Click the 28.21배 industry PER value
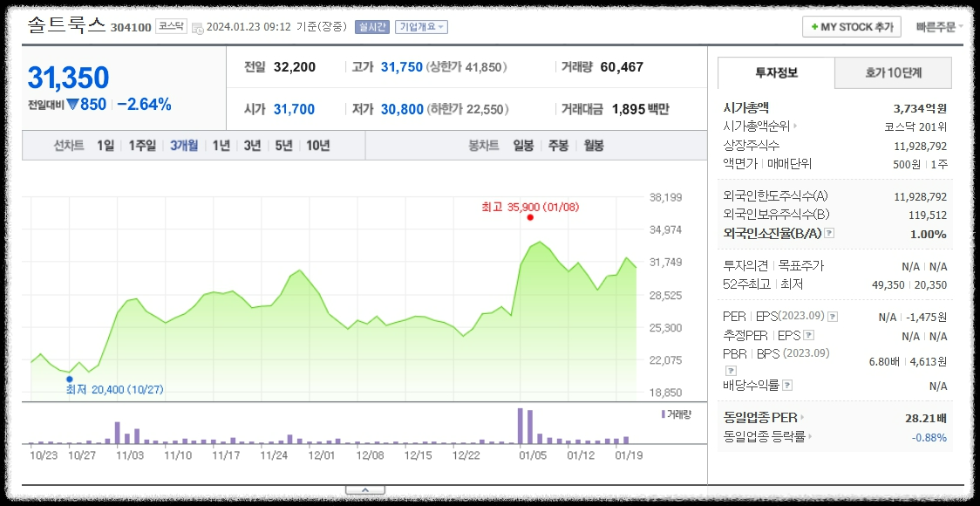 click(926, 417)
